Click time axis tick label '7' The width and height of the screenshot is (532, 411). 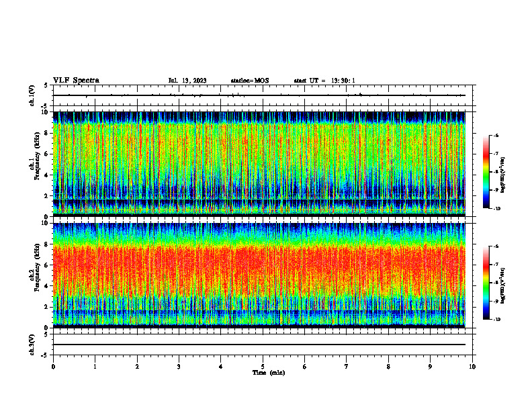pos(347,367)
